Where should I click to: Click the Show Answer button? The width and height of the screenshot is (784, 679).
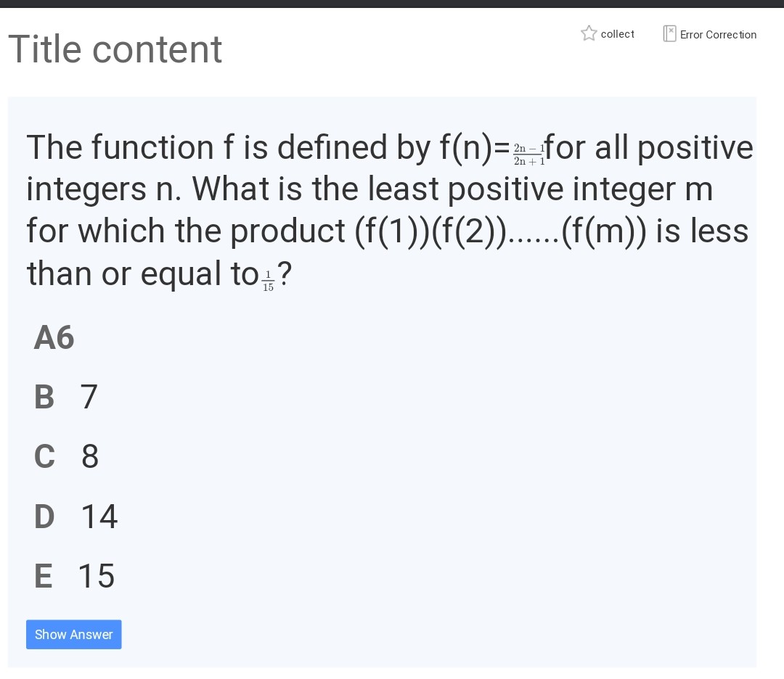coord(73,634)
